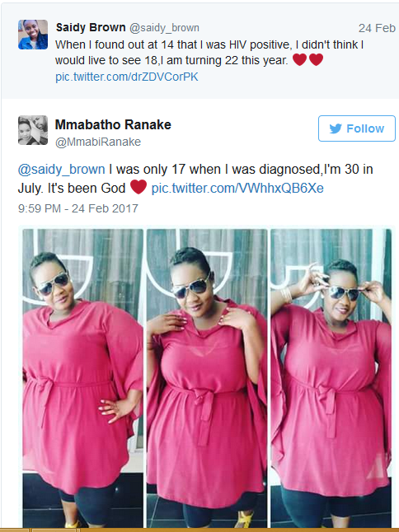Image resolution: width=399 pixels, height=532 pixels.
Task: Open the @MmabiRanake handle
Action: click(98, 142)
